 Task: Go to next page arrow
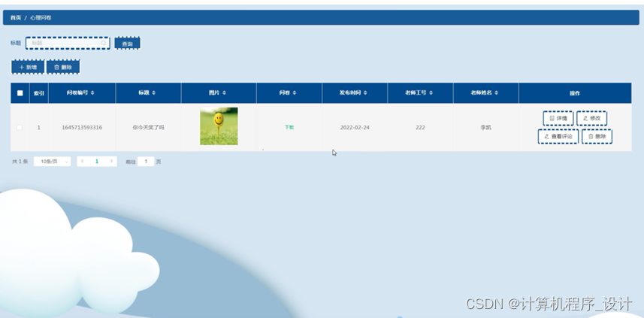tap(111, 162)
